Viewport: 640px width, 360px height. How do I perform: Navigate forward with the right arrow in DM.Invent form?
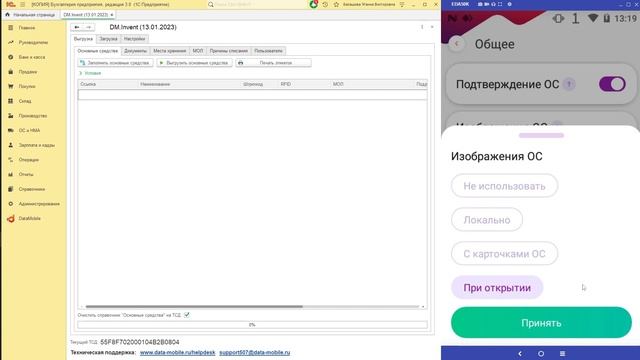click(89, 27)
